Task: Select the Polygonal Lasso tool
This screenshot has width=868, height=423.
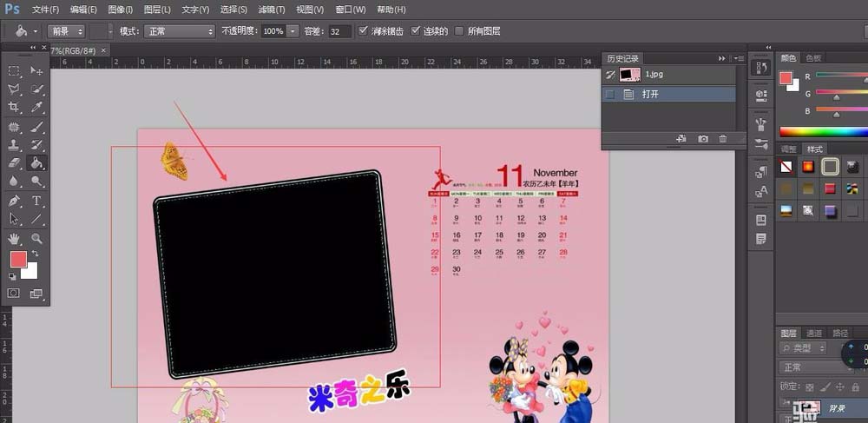Action: pyautogui.click(x=14, y=89)
